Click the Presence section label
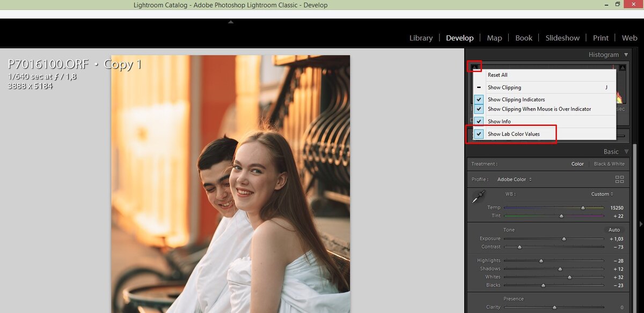 coord(514,299)
